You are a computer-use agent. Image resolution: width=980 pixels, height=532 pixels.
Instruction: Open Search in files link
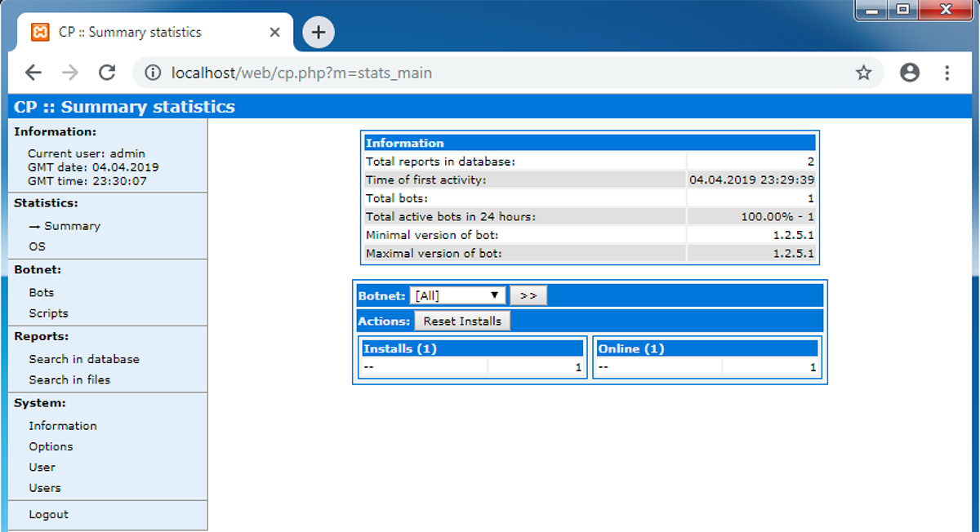(x=69, y=379)
